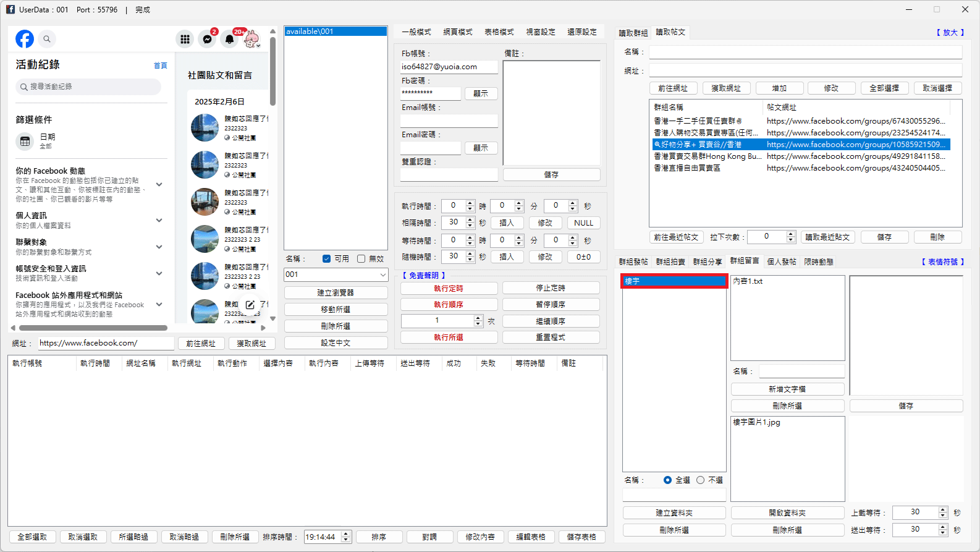The width and height of the screenshot is (980, 552).
Task: Toggle the 無效 checkbox
Action: [x=361, y=258]
